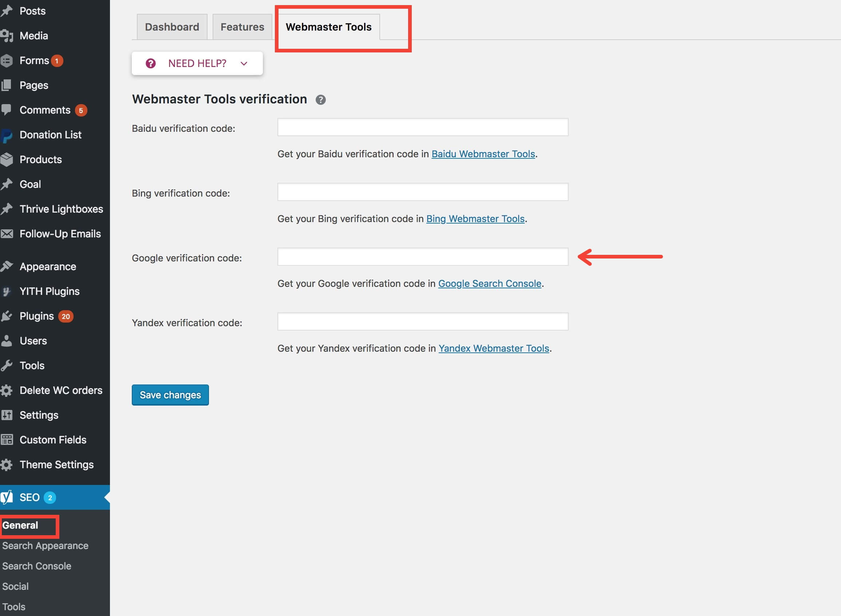Image resolution: width=841 pixels, height=616 pixels.
Task: Open the Yandex Webmaster Tools link
Action: click(494, 348)
